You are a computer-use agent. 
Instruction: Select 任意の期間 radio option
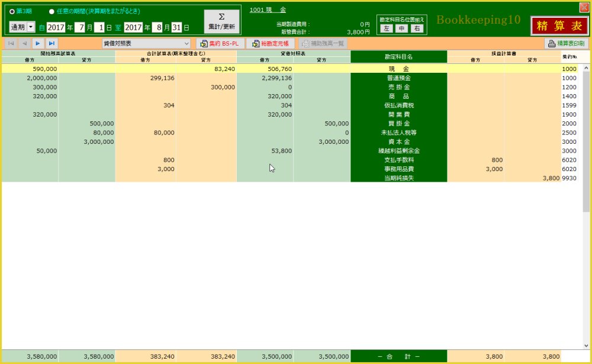(52, 11)
